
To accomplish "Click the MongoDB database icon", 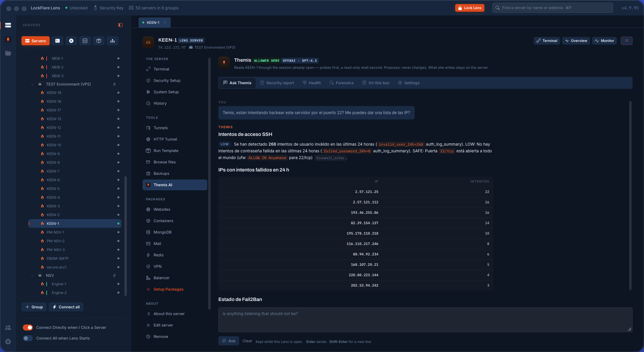I will (148, 232).
